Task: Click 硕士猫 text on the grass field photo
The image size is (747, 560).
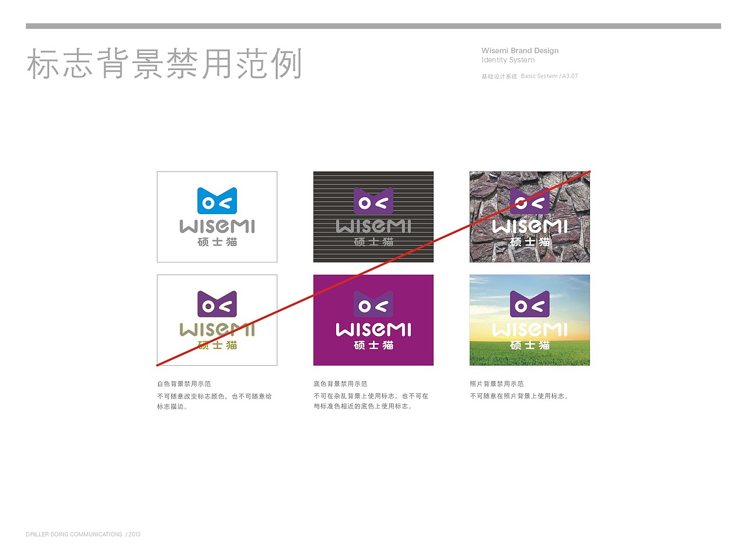Action: click(530, 345)
